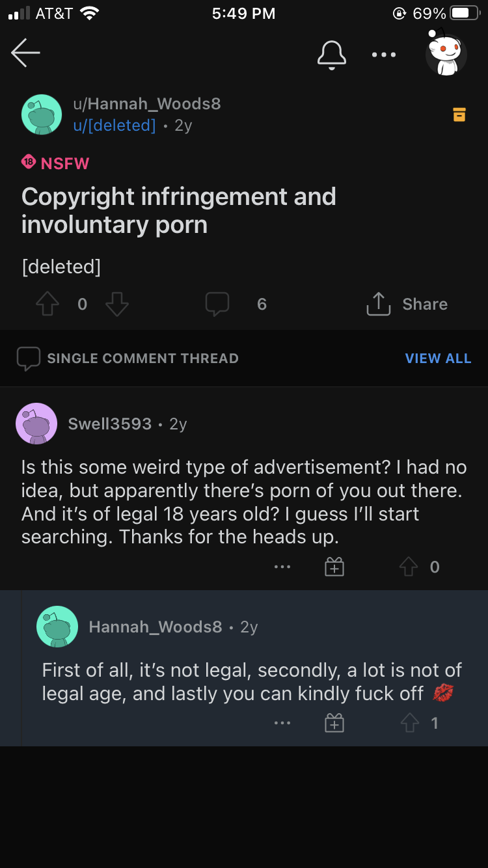Tap View All comments link
The image size is (488, 868).
[x=438, y=359]
